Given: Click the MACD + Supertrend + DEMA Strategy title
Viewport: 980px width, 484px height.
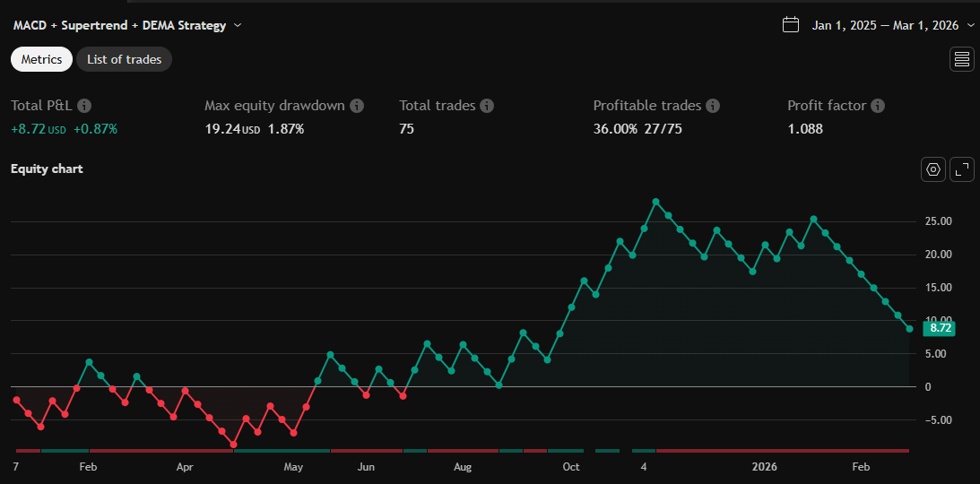Looking at the screenshot, I should [119, 25].
